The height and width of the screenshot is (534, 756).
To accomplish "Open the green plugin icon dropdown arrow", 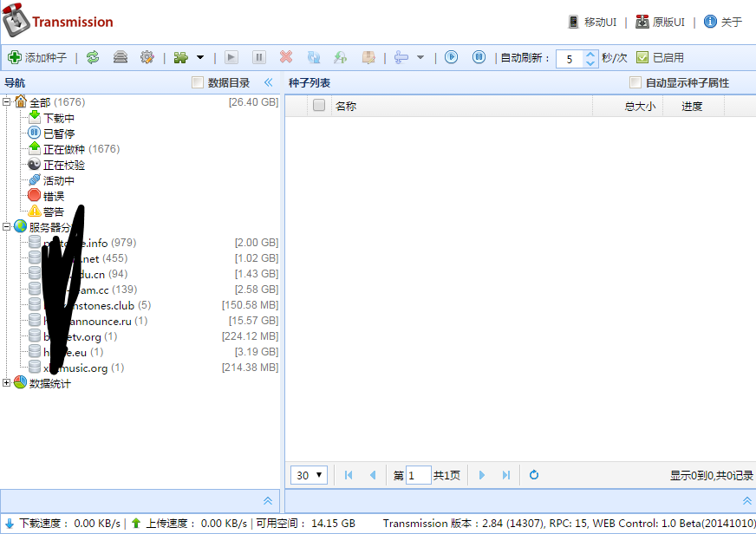I will click(200, 58).
